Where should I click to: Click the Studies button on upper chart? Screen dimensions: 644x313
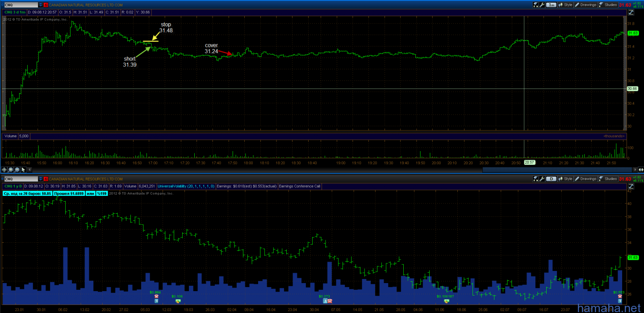click(608, 5)
